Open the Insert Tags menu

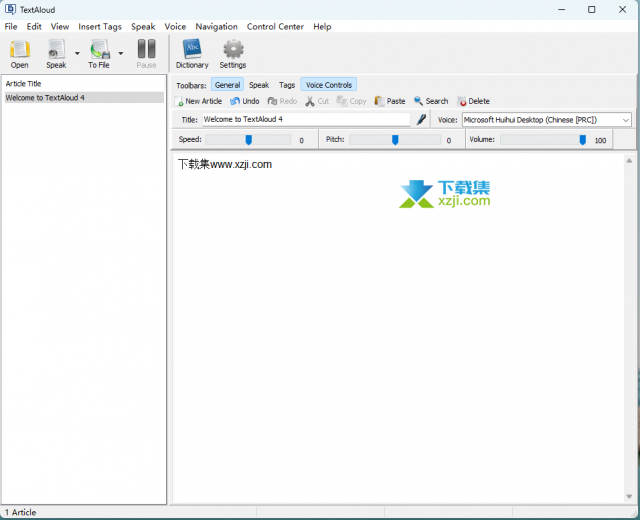(x=100, y=27)
